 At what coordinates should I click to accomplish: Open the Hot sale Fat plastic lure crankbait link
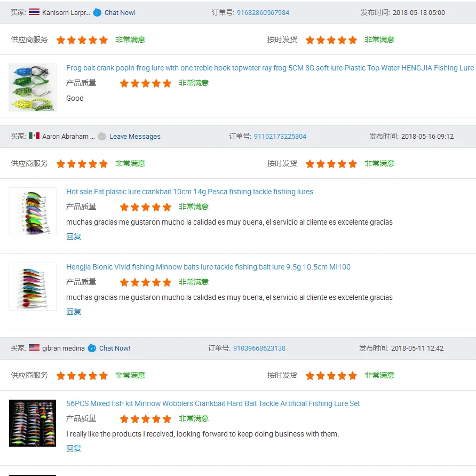[189, 192]
